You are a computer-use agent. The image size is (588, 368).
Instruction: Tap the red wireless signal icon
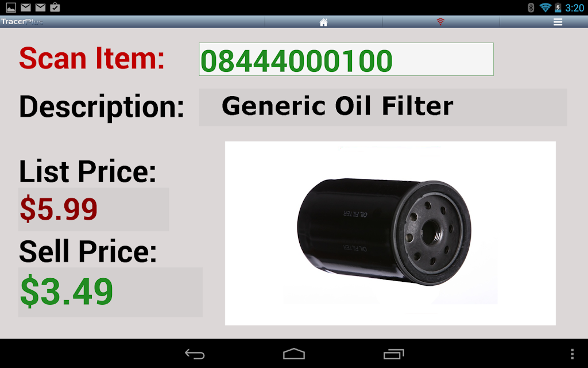coord(440,22)
